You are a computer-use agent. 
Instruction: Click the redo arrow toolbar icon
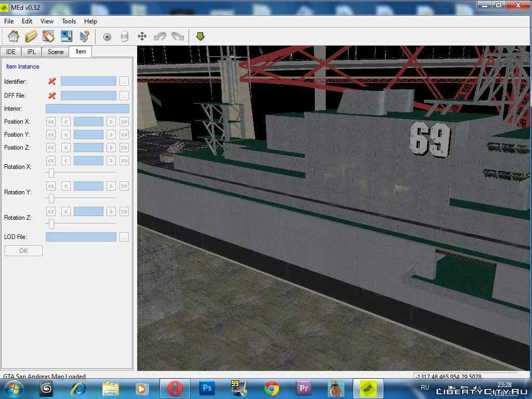[178, 36]
